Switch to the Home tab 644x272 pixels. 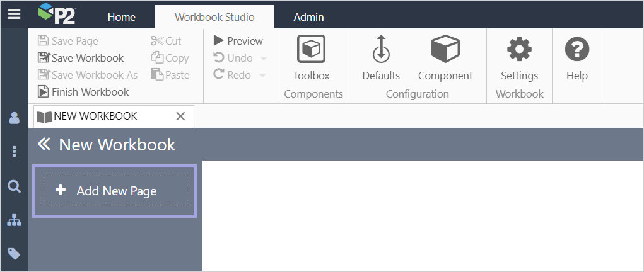coord(122,17)
